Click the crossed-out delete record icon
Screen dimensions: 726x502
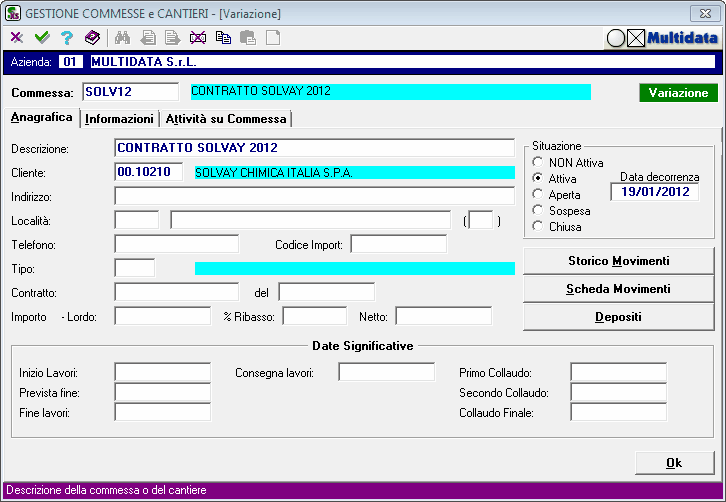(x=198, y=38)
